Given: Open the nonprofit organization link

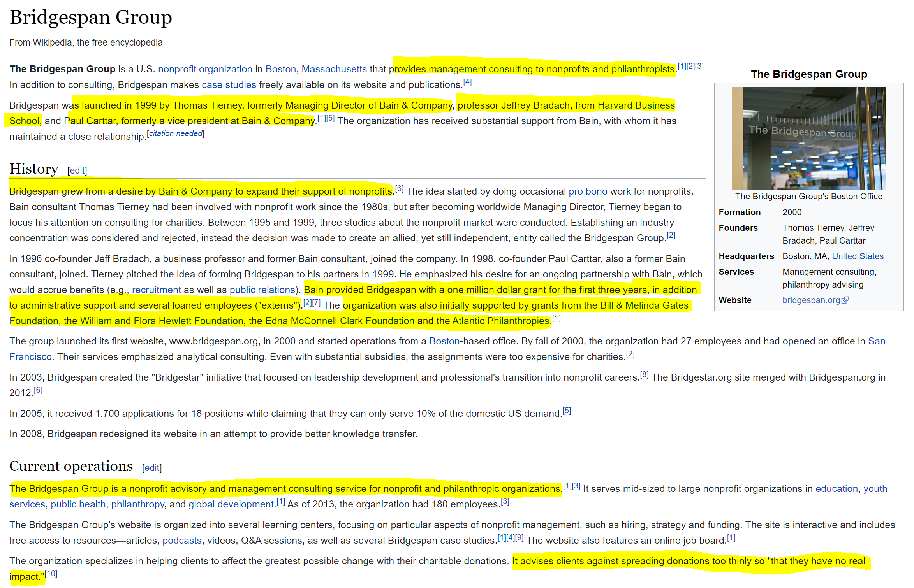Looking at the screenshot, I should click(205, 69).
